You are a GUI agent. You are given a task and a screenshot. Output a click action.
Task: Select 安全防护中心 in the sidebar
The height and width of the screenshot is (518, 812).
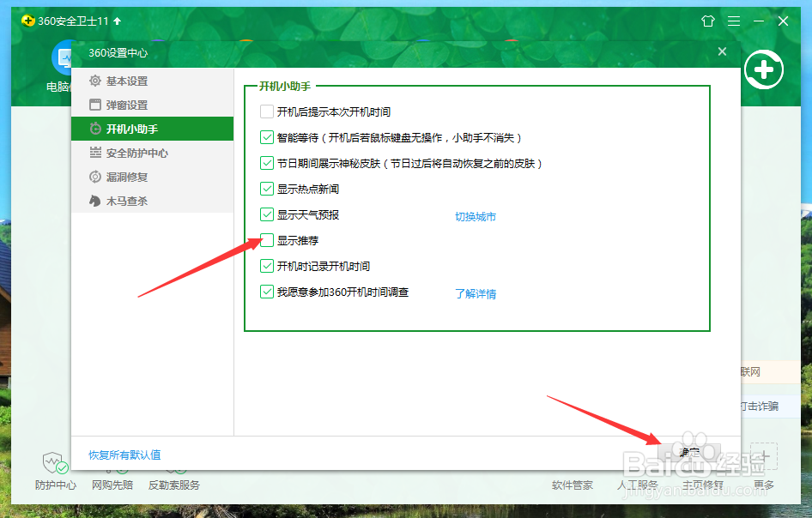pyautogui.click(x=152, y=153)
